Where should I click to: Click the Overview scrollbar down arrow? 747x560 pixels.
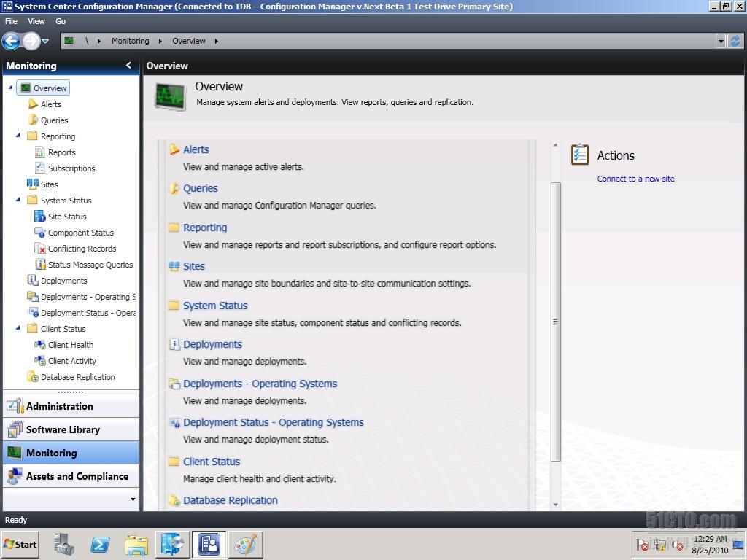point(555,505)
